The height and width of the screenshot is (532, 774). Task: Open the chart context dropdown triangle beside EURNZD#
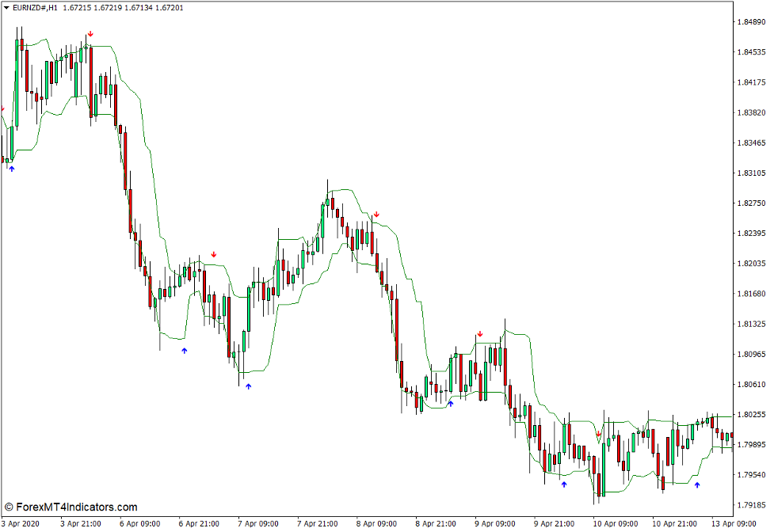click(6, 7)
